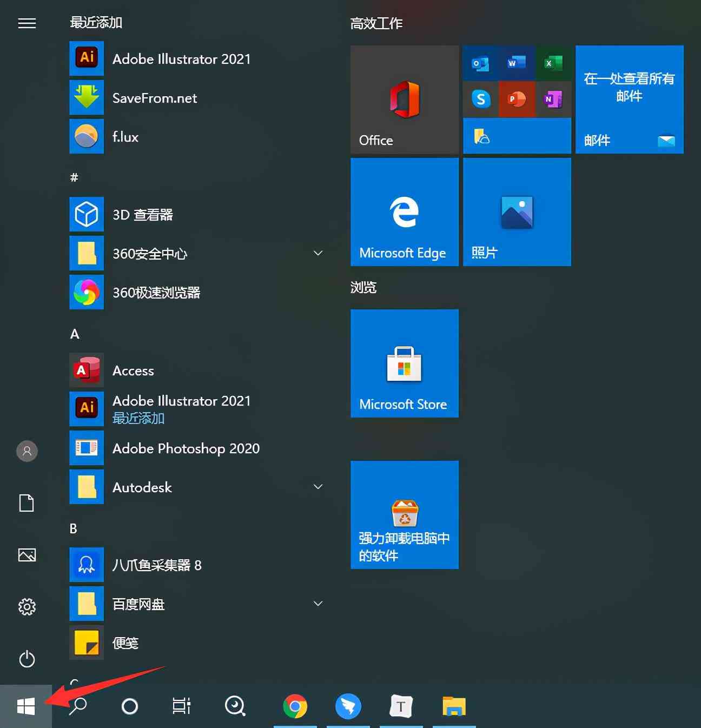Open Excel in the Office apps tile
This screenshot has width=701, height=728.
[553, 63]
